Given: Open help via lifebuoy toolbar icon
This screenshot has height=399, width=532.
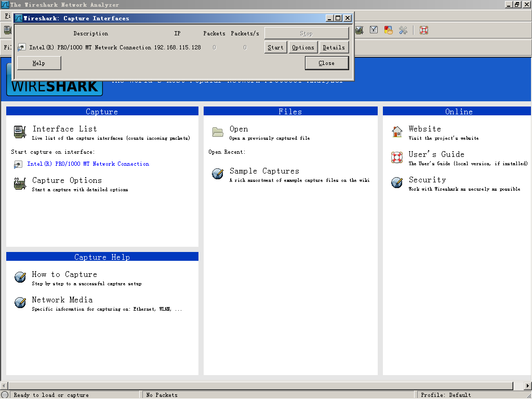Looking at the screenshot, I should click(424, 30).
